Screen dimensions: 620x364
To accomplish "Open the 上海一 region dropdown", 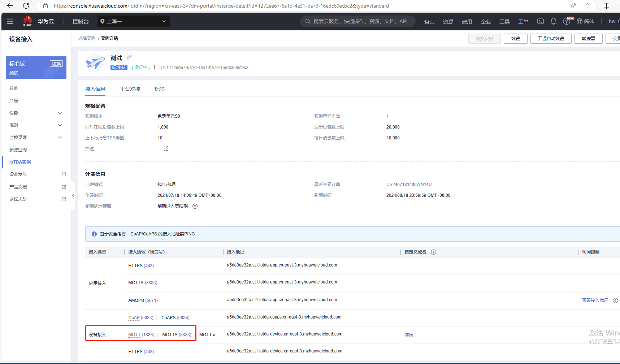I will [x=134, y=21].
